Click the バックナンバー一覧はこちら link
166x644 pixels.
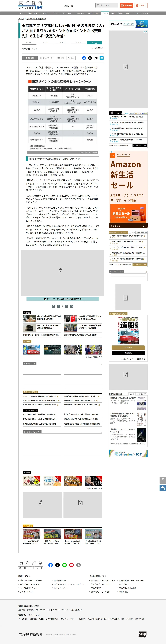click(133, 359)
